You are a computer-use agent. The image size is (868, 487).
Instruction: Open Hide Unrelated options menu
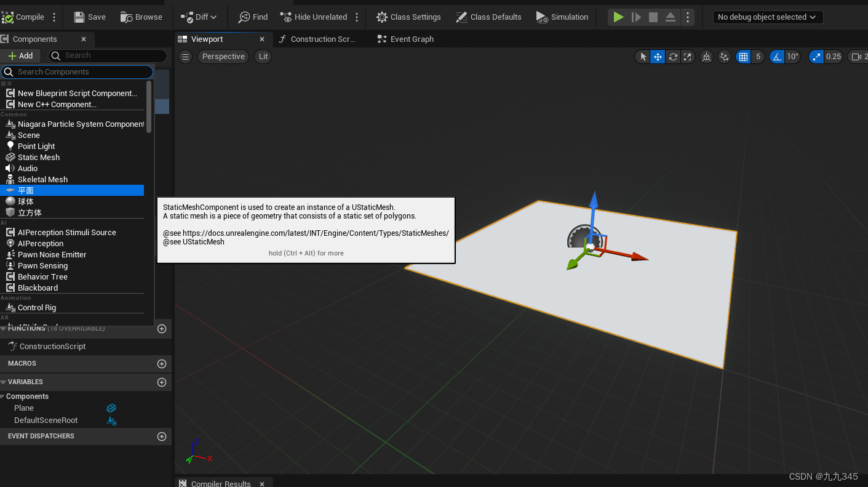coord(357,17)
